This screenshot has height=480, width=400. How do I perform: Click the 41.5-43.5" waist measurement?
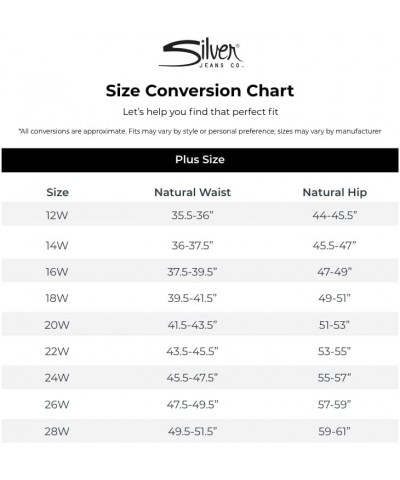click(192, 325)
